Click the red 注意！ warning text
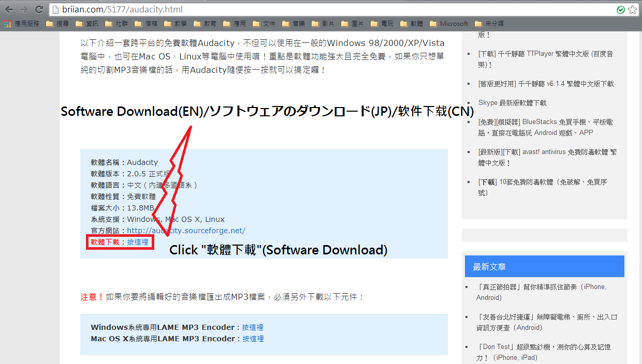The height and width of the screenshot is (364, 642). click(92, 297)
